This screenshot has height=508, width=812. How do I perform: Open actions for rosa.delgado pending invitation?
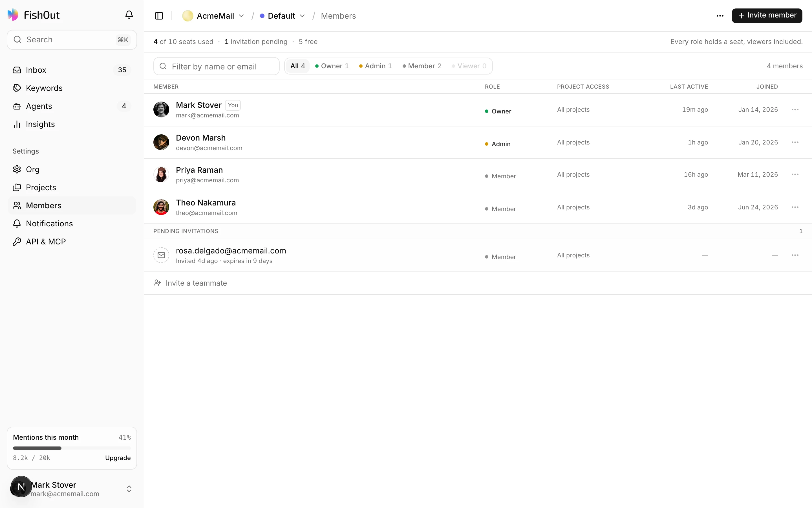pyautogui.click(x=795, y=255)
